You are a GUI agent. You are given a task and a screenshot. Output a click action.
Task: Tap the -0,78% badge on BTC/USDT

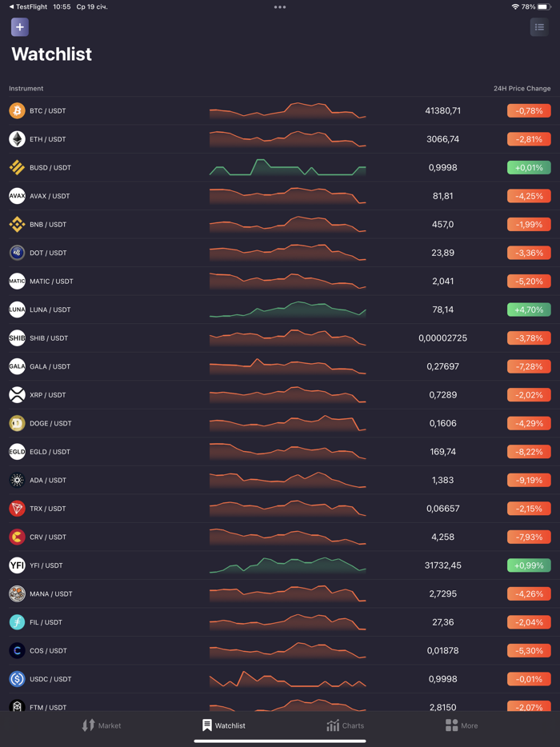(x=528, y=110)
